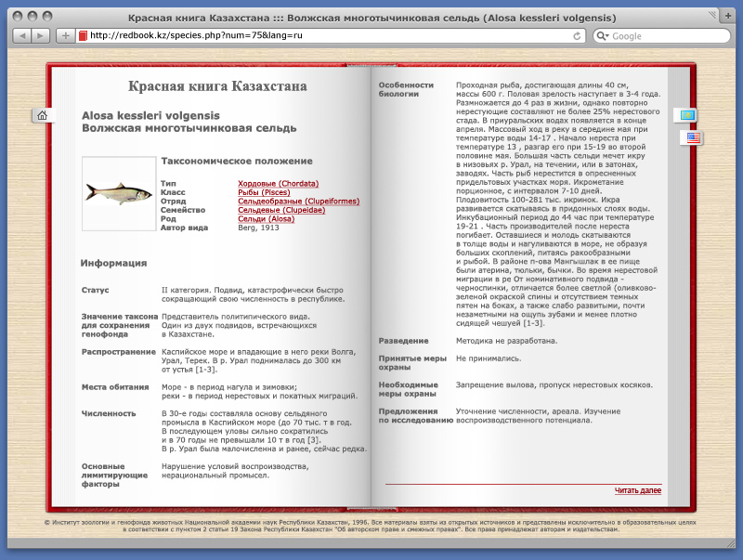Click the red site favicon in address bar
The width and height of the screenshot is (743, 560).
(83, 35)
